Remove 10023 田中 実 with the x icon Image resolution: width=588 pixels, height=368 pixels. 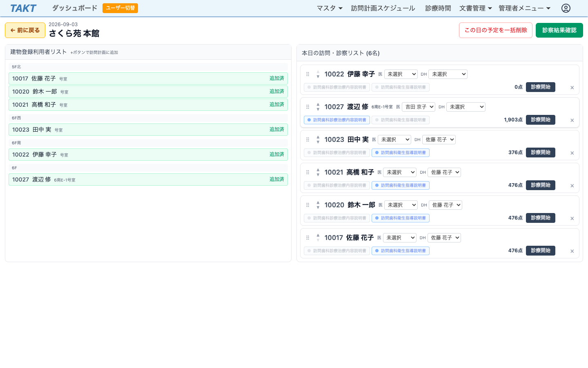(x=572, y=153)
